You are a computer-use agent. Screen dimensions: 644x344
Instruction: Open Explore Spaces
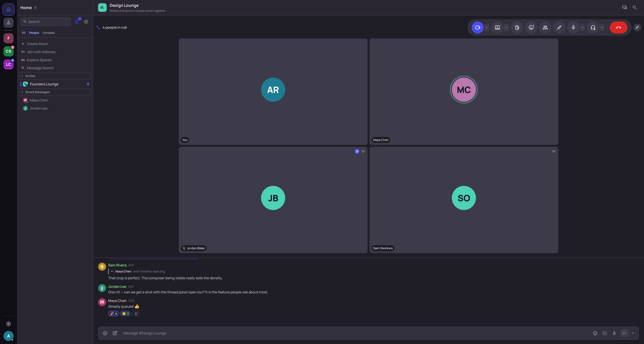pyautogui.click(x=56, y=60)
